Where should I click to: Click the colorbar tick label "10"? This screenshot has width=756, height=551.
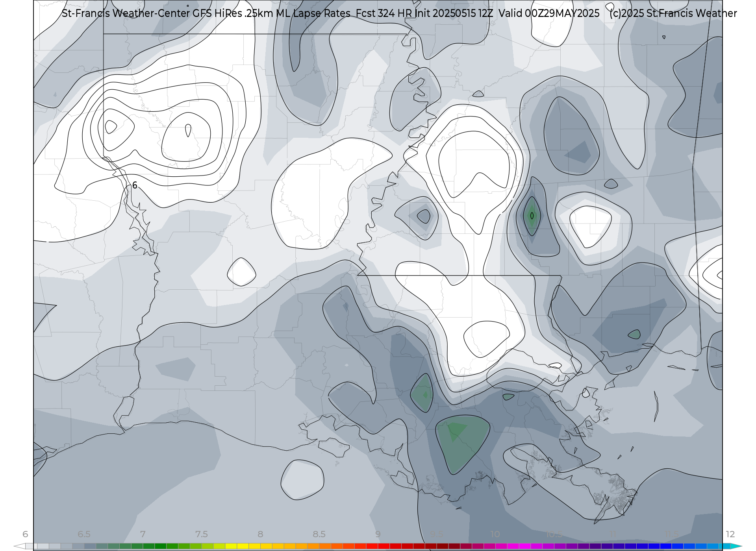[495, 534]
